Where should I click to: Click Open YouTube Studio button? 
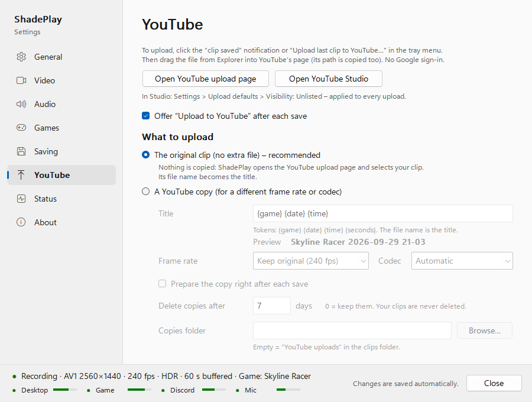tap(329, 79)
